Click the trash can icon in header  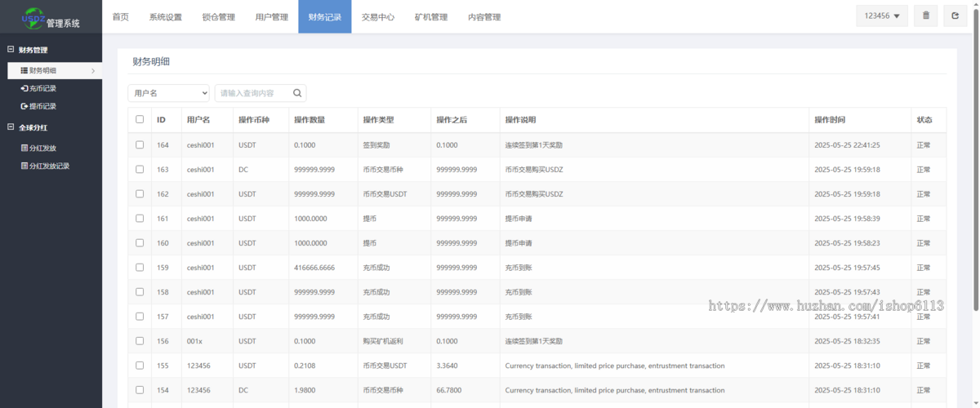click(x=925, y=16)
